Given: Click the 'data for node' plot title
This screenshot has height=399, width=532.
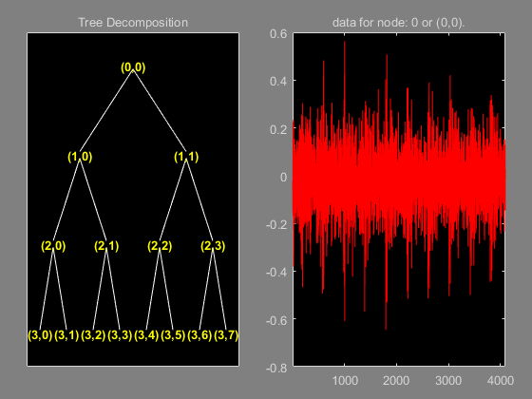Looking at the screenshot, I should (x=399, y=23).
